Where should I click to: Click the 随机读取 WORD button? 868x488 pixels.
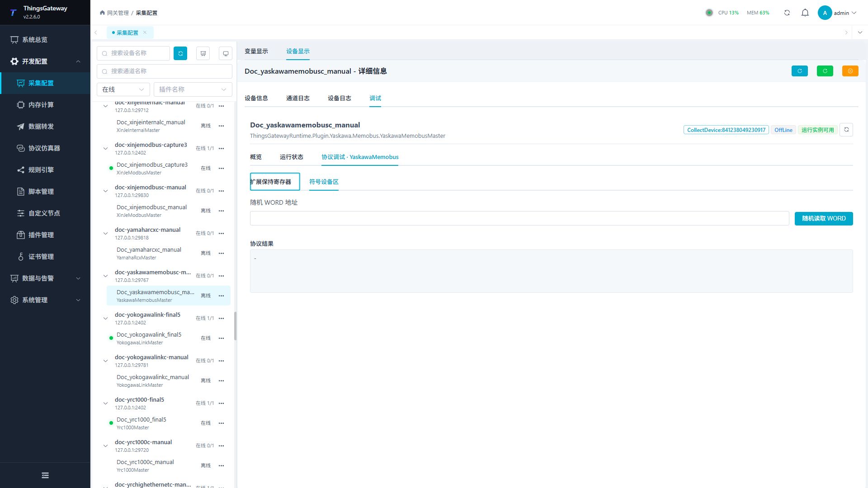pos(824,218)
